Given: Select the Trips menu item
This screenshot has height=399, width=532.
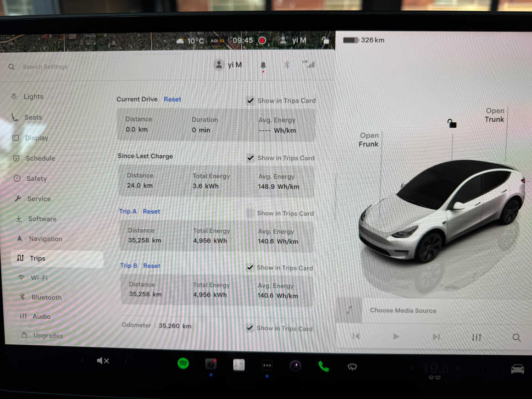Looking at the screenshot, I should pos(57,258).
